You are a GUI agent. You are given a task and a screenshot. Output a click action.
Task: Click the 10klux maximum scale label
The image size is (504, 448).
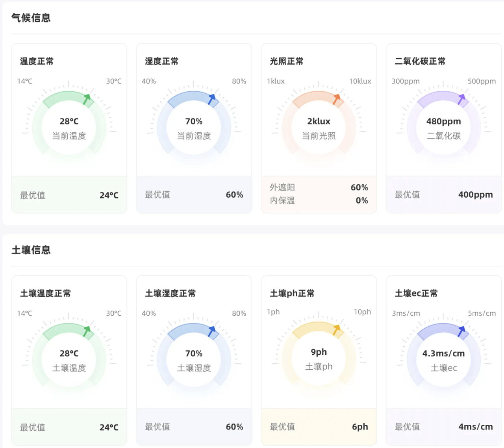(x=360, y=81)
